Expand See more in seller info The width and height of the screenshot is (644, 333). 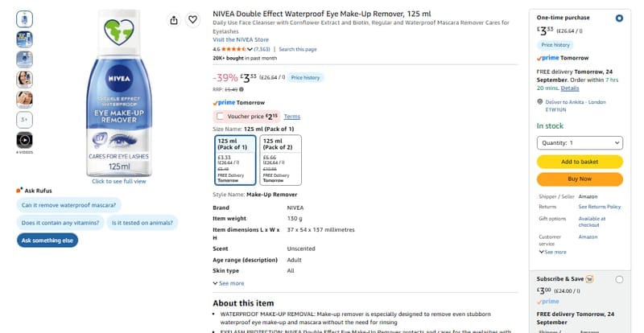click(552, 252)
